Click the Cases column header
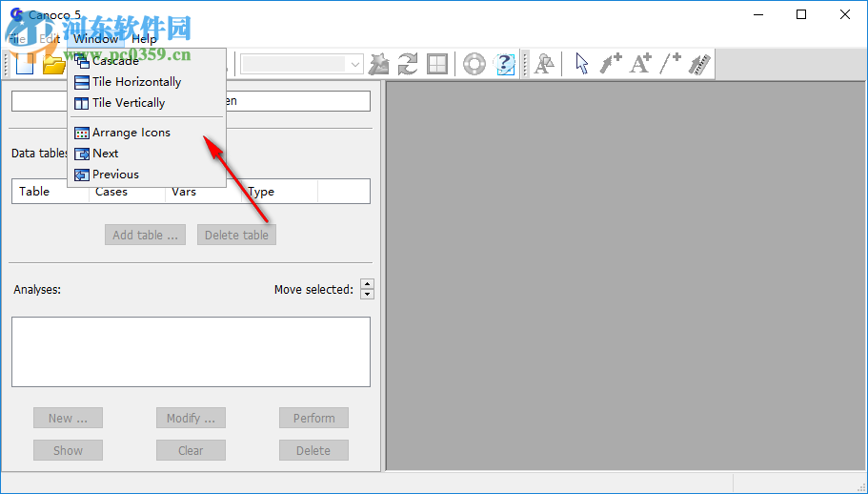The width and height of the screenshot is (868, 494). [127, 192]
